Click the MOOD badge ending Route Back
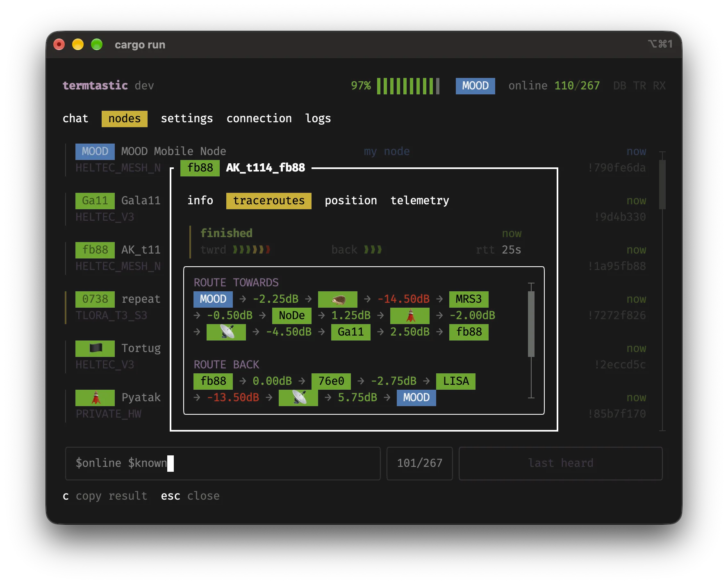Viewport: 728px width, 585px height. (416, 398)
